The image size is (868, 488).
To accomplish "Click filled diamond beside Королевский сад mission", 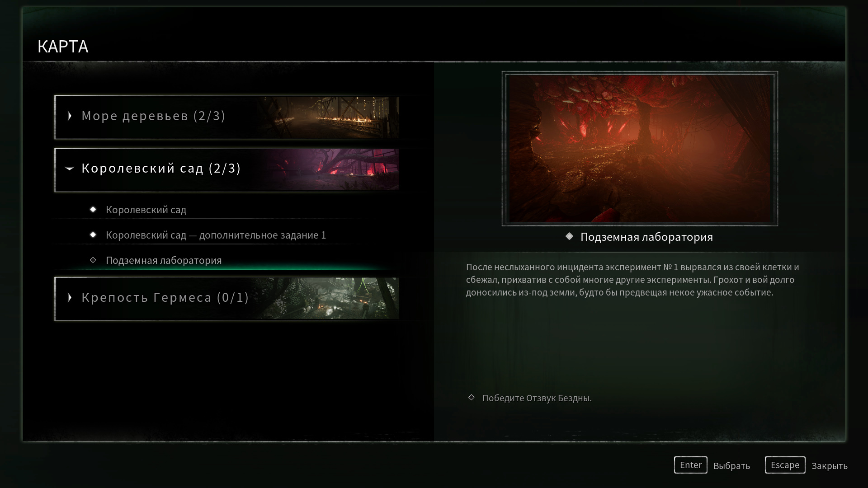I will [93, 210].
